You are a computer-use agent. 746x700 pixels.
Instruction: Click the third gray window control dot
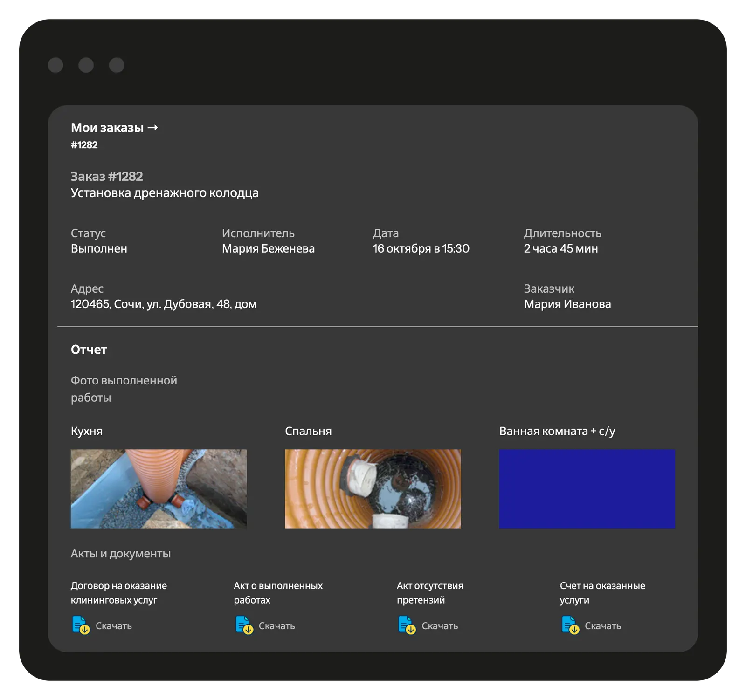coord(117,65)
